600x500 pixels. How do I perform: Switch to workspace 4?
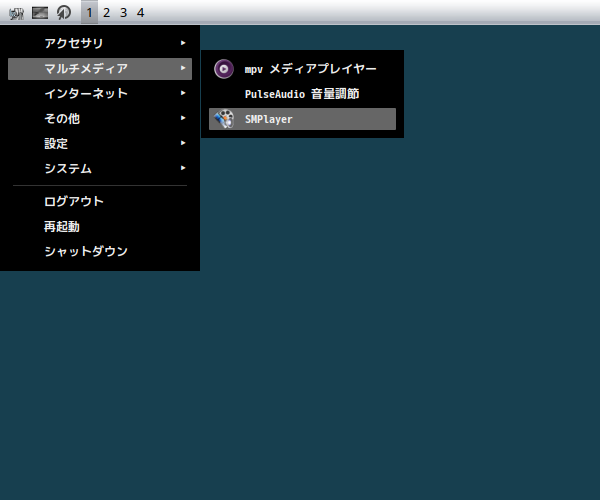pos(140,13)
